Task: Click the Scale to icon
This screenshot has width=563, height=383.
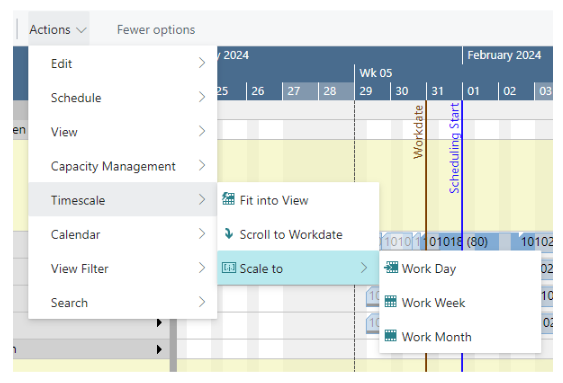Action: [x=229, y=268]
